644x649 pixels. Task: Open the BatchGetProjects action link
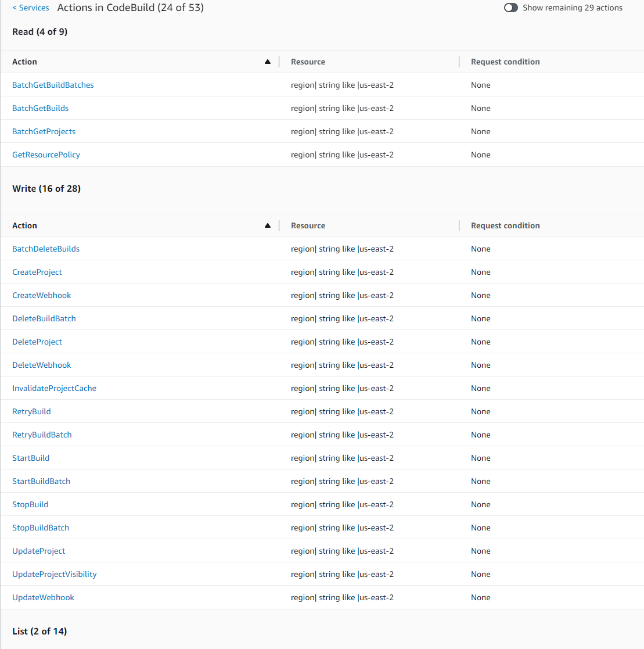pos(44,131)
